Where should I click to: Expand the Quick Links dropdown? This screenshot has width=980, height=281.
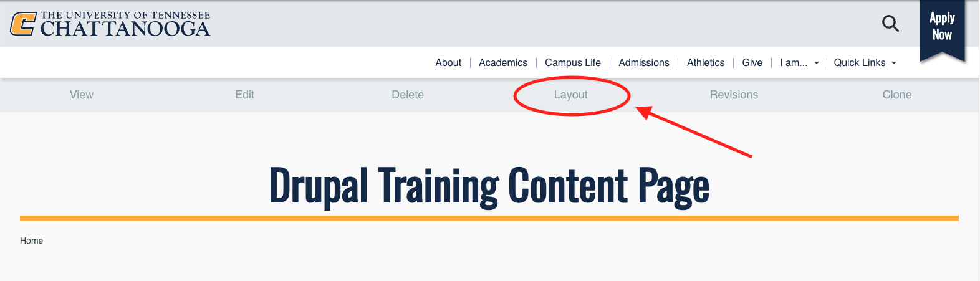[x=865, y=63]
